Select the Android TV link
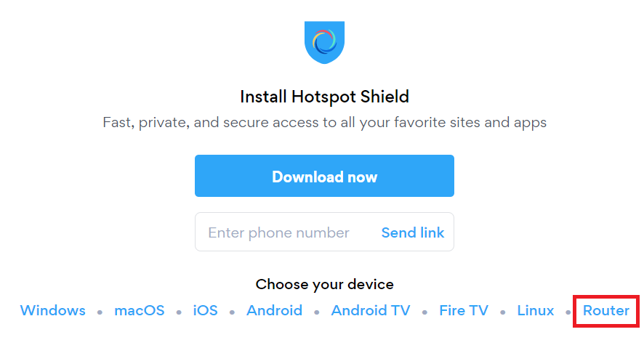 point(371,310)
